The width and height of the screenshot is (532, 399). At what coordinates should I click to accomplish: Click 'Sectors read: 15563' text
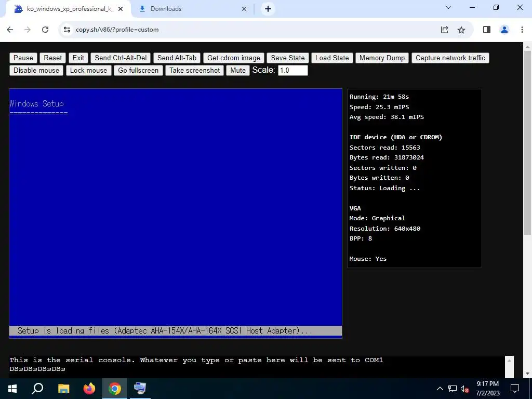[x=385, y=148]
